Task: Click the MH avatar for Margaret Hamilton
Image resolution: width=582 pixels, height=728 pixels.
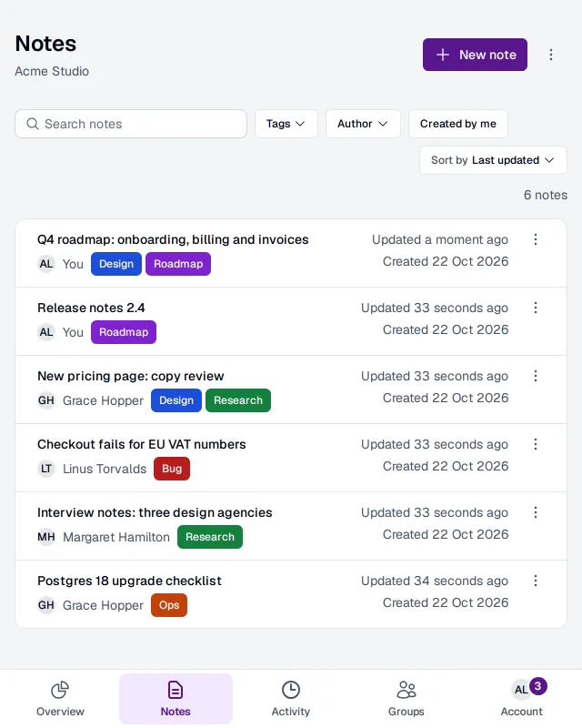Action: click(46, 537)
